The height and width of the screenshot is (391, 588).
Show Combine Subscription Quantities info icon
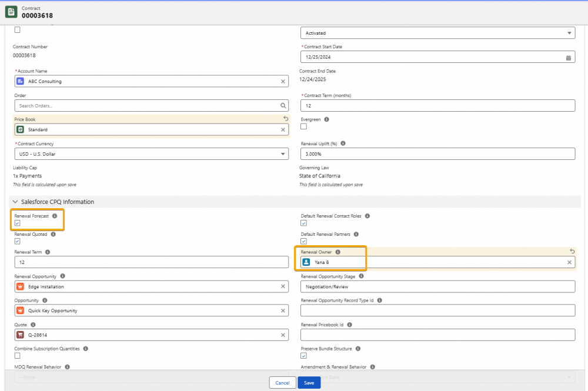(x=85, y=349)
